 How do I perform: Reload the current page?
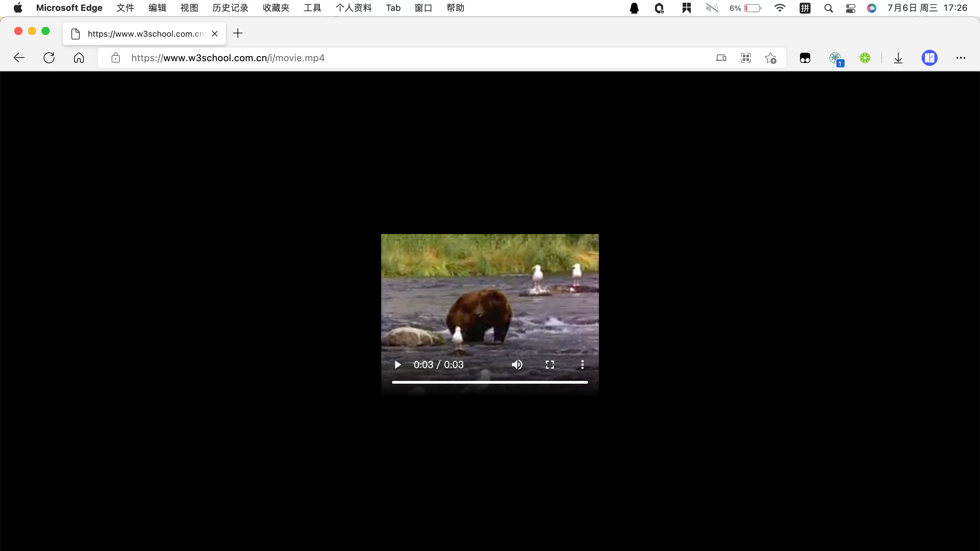click(x=49, y=58)
